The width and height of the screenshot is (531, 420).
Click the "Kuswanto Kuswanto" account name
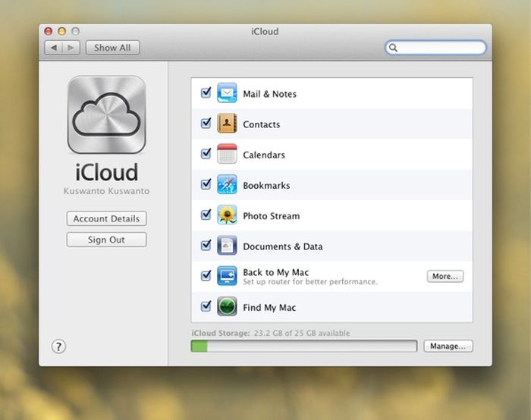106,191
